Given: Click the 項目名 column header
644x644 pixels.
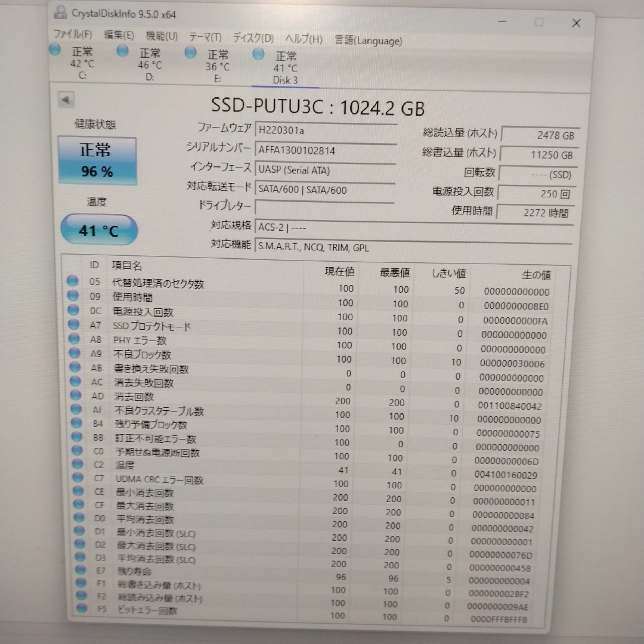Looking at the screenshot, I should click(127, 266).
